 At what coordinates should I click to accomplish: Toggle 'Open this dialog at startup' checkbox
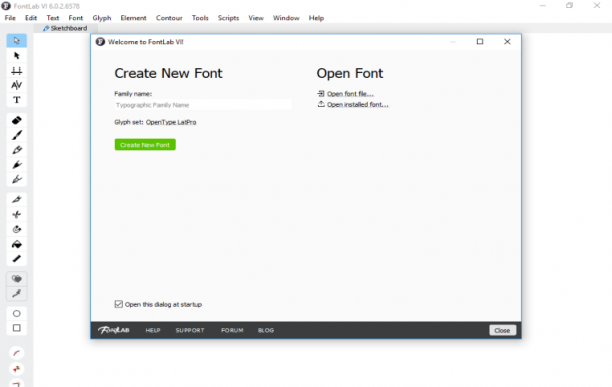pos(119,304)
